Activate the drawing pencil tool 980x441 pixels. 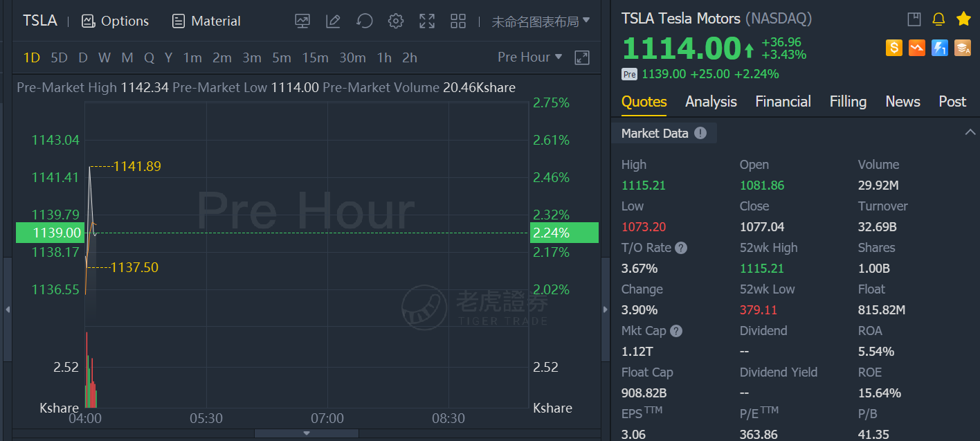tap(333, 21)
